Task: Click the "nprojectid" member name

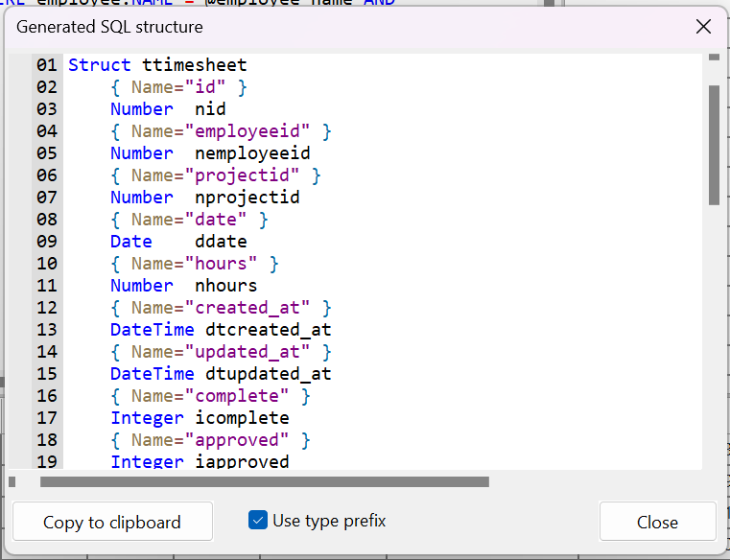Action: pos(247,198)
